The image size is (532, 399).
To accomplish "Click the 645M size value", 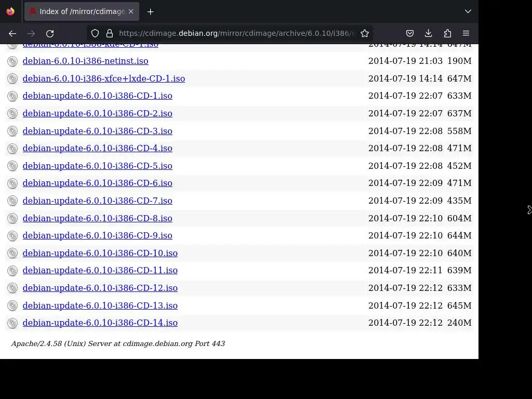I will click(459, 305).
